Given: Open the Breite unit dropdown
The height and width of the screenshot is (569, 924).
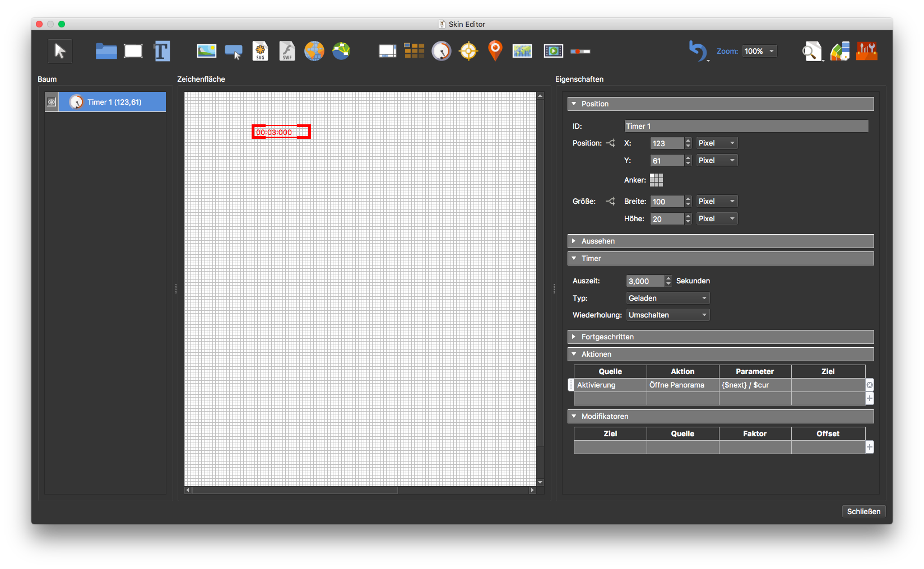Looking at the screenshot, I should 717,202.
